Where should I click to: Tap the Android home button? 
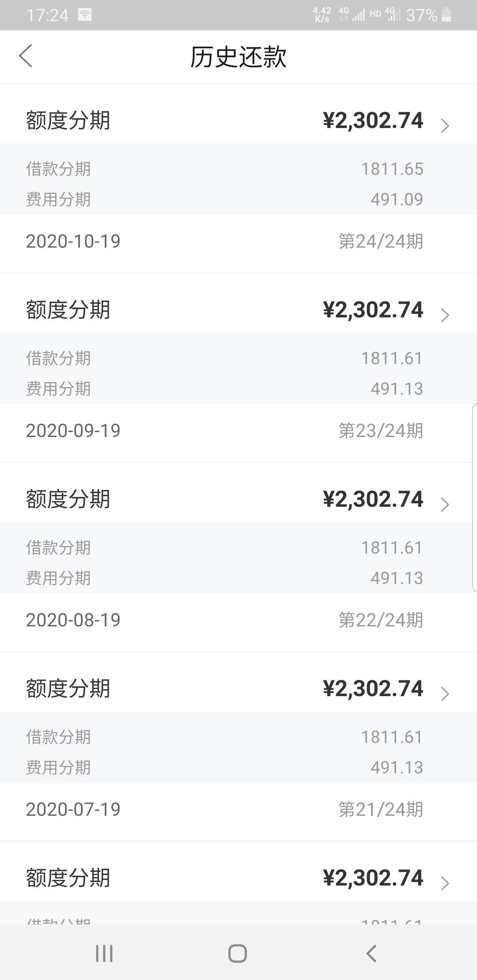(x=238, y=953)
